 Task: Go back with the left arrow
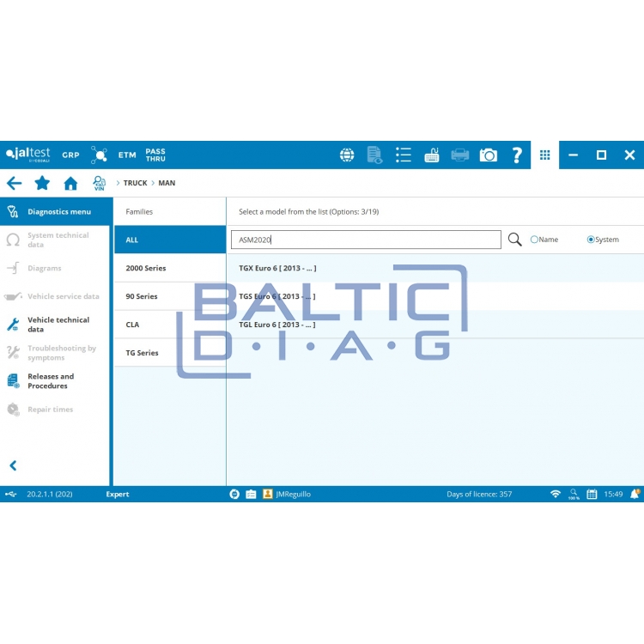(x=14, y=183)
